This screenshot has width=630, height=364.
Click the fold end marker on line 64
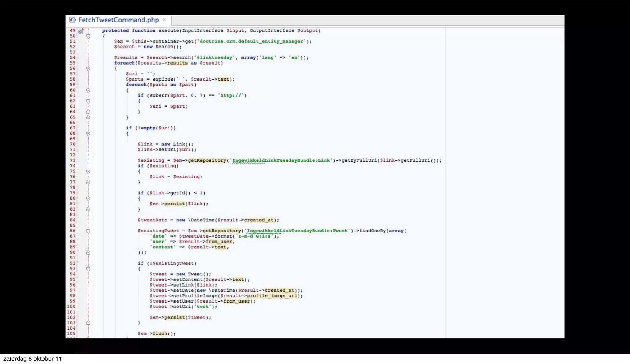pos(88,112)
